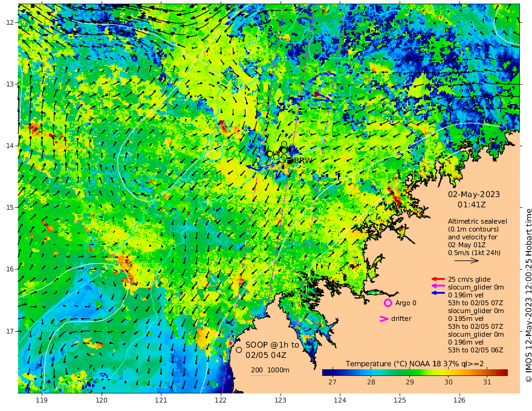
Task: Click the 'BRW' station label
Action: [x=303, y=161]
